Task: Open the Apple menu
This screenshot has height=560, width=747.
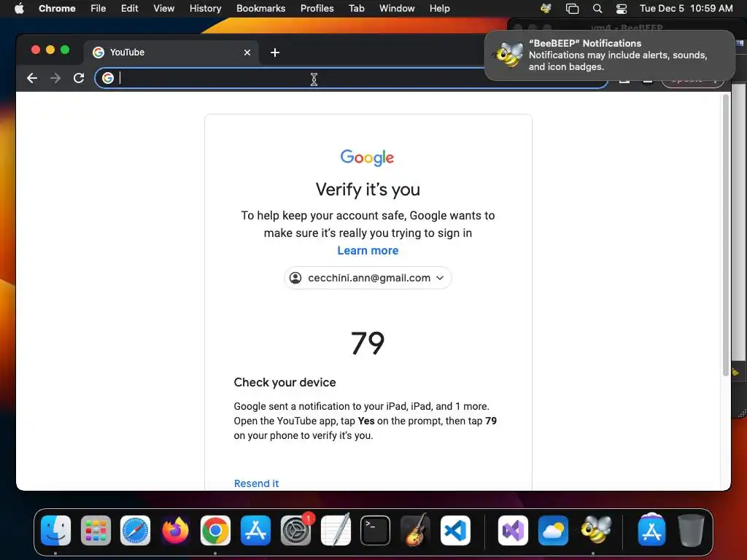Action: tap(19, 8)
